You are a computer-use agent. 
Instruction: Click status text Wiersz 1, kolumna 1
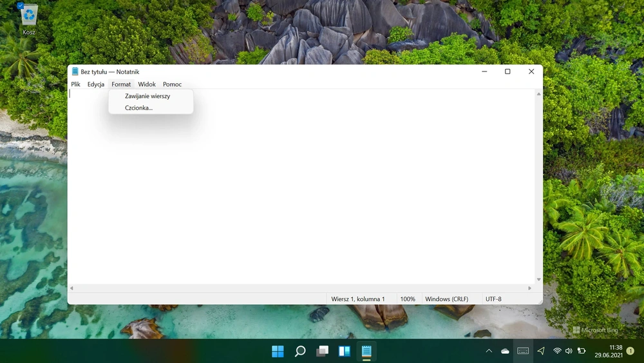tap(358, 299)
